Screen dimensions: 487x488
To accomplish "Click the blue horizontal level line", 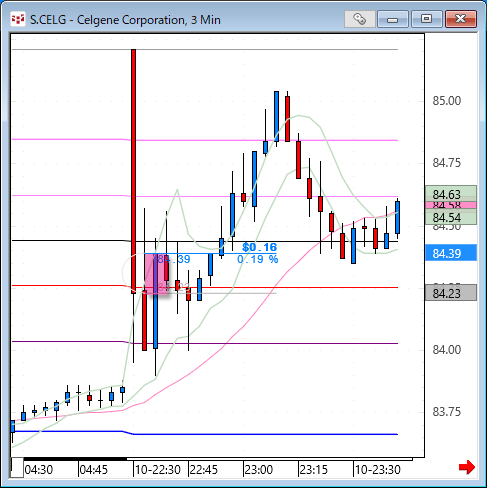I will (205, 434).
